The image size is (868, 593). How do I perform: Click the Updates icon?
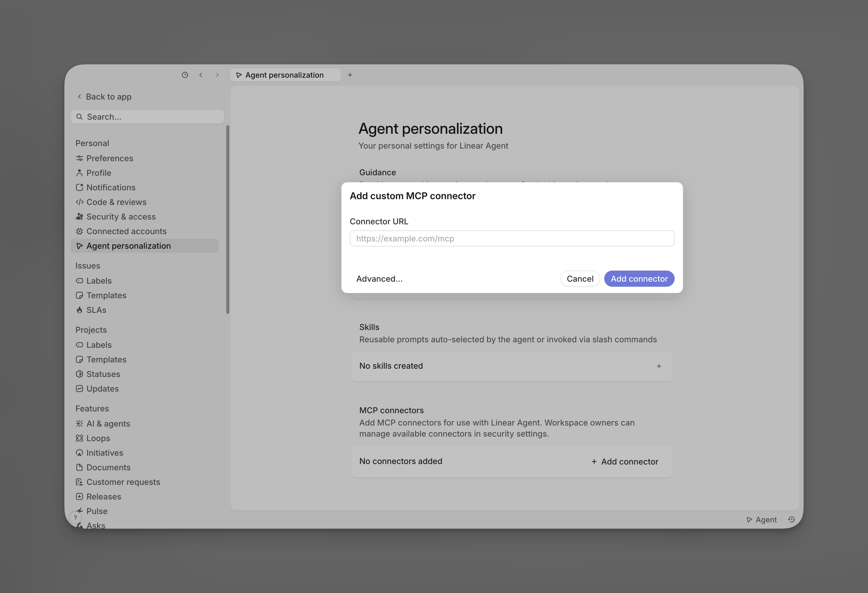(79, 388)
